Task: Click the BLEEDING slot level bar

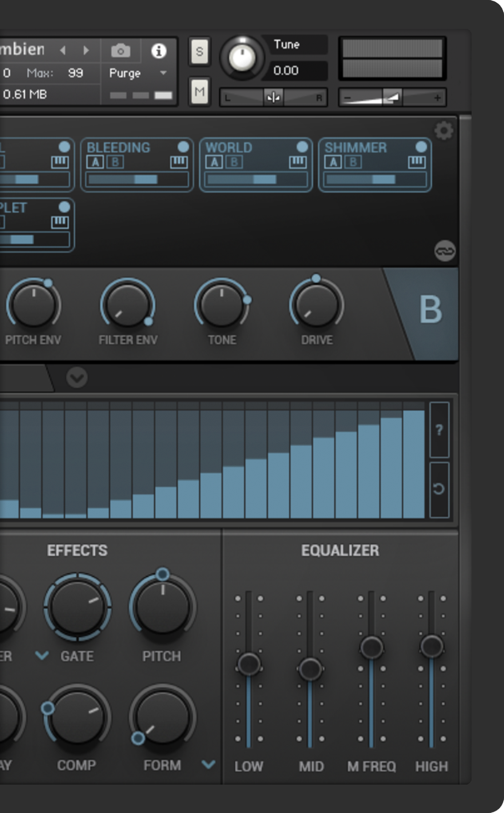Action: tap(137, 179)
